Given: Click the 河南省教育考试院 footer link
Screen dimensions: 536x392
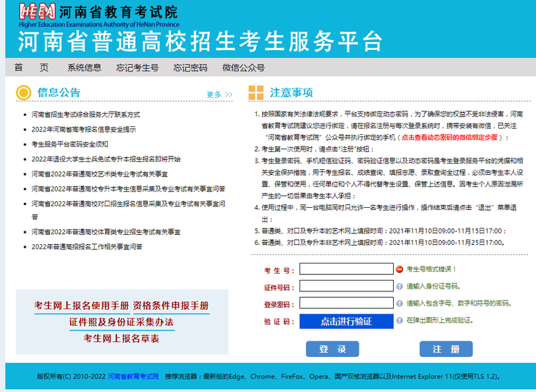Looking at the screenshot, I should 134,376.
